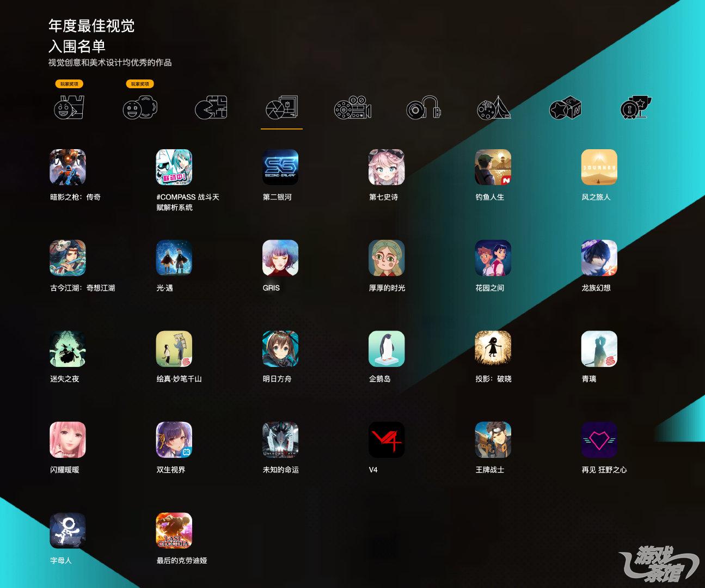Click the Journey 风之旅人 icon

point(599,167)
